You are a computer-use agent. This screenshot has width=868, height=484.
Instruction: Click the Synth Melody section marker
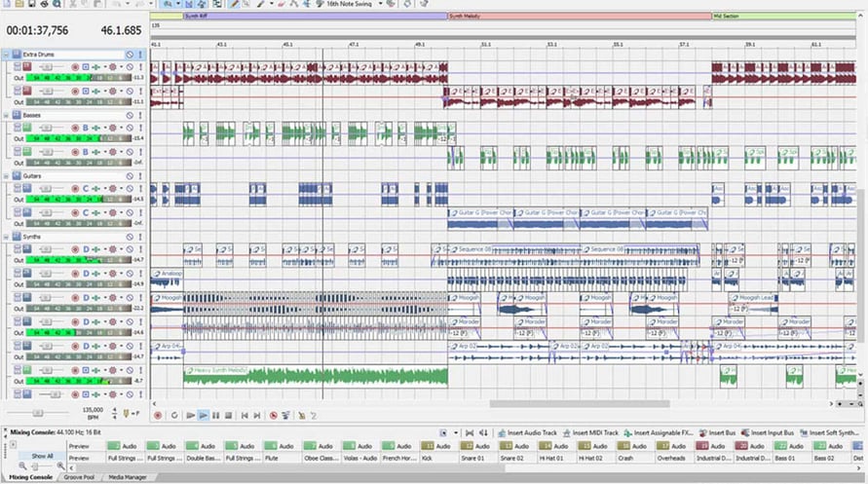coord(579,16)
